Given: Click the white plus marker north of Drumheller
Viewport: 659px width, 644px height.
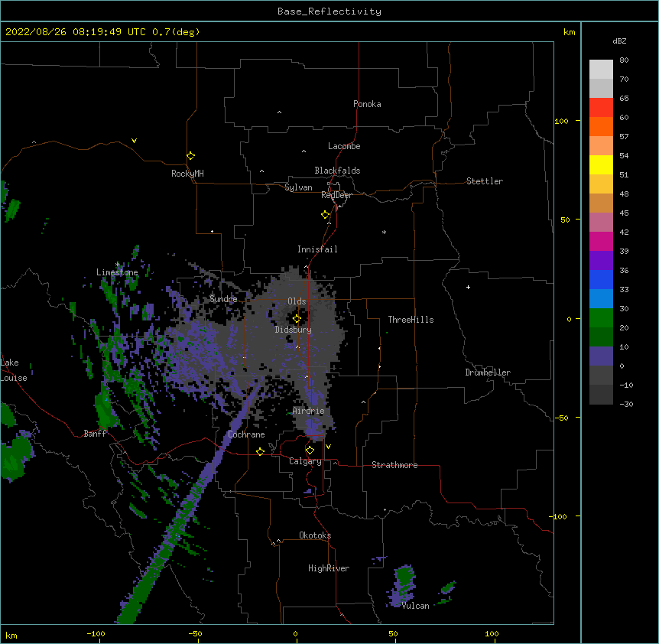Looking at the screenshot, I should pyautogui.click(x=468, y=287).
